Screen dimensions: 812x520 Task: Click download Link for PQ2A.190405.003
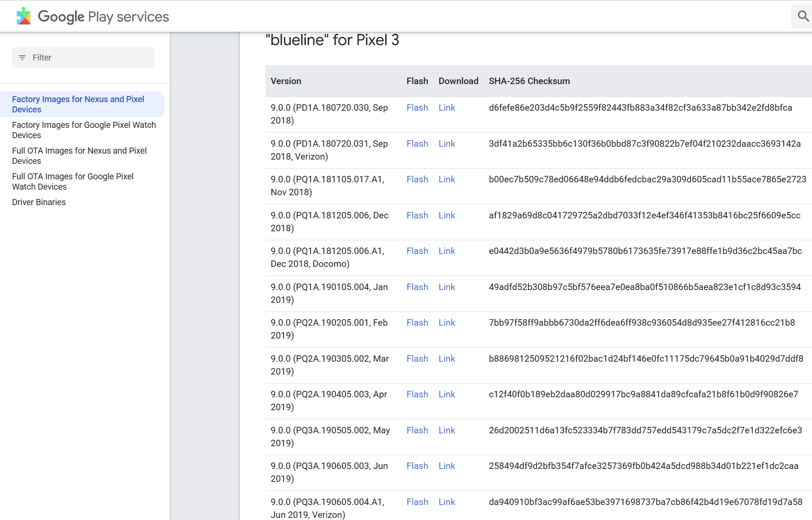(447, 394)
